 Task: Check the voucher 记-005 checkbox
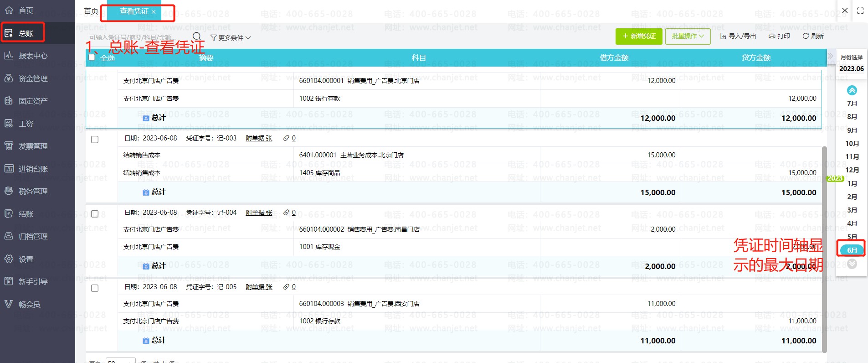[95, 288]
